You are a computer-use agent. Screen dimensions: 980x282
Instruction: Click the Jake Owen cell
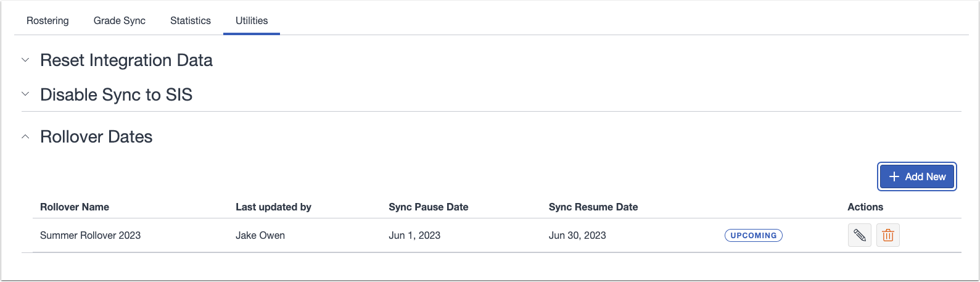coord(260,235)
